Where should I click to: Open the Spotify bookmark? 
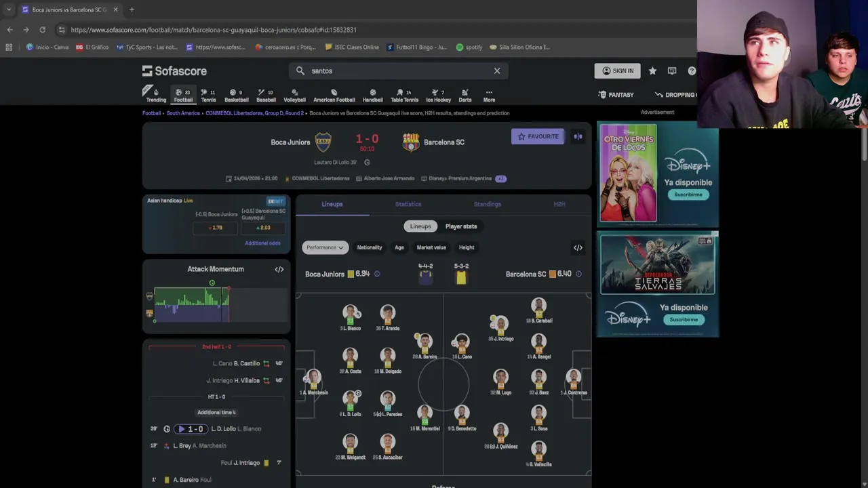click(x=469, y=47)
